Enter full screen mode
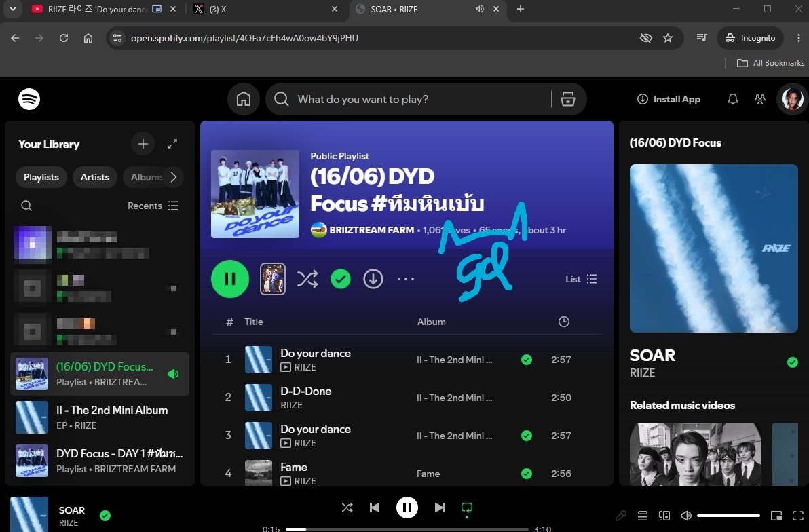This screenshot has height=532, width=809. pos(798,516)
